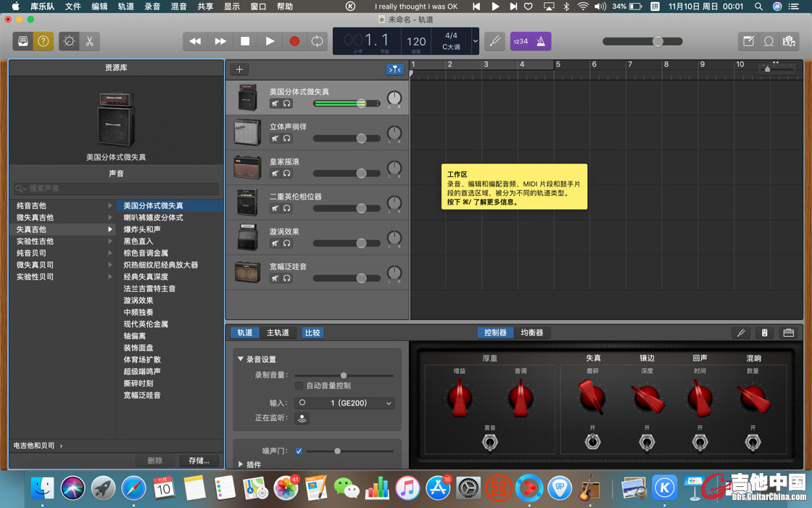Image resolution: width=812 pixels, height=508 pixels.
Task: Open the LCD display mode dropdown arrow
Action: click(x=475, y=41)
